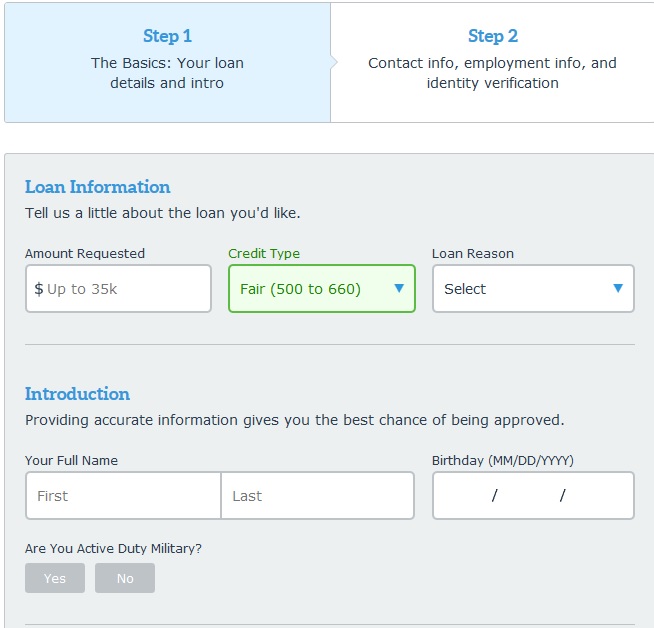Click the Loan Reason label
Viewport: 654px width, 628px height.
(473, 254)
